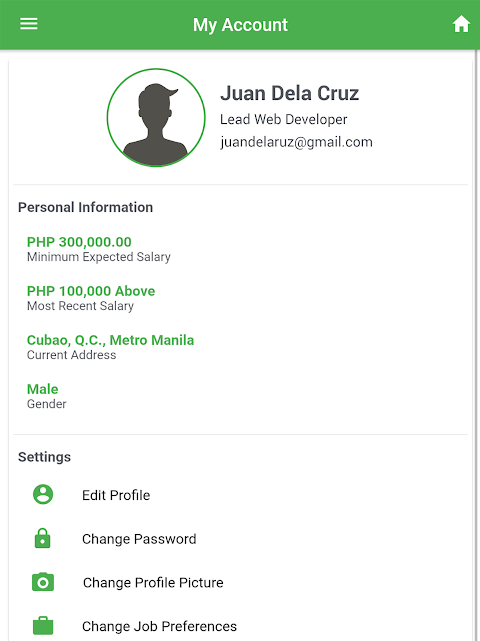Image resolution: width=480 pixels, height=641 pixels.
Task: Tap the Lead Web Developer job title
Action: pos(283,119)
